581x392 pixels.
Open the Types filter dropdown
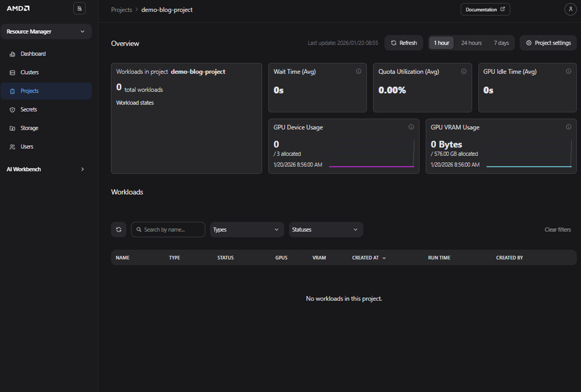247,230
